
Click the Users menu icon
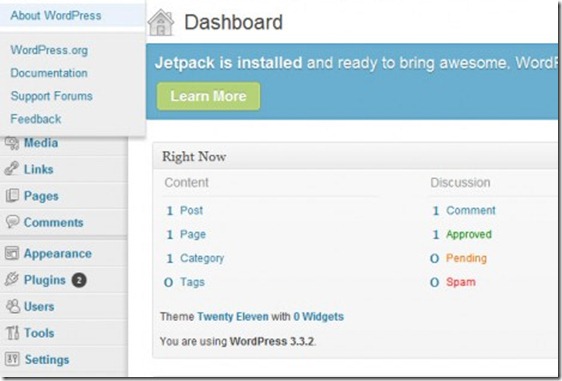[x=13, y=306]
